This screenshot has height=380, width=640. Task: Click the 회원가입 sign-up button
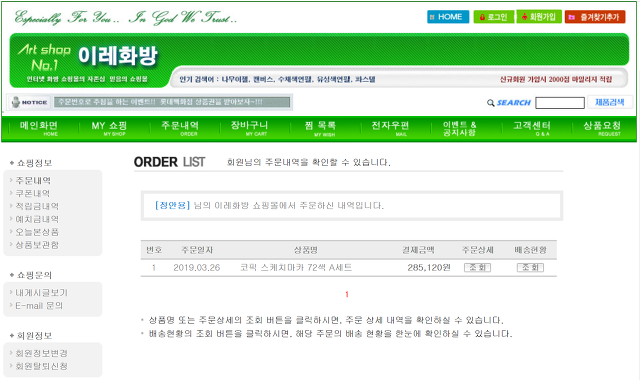point(539,17)
